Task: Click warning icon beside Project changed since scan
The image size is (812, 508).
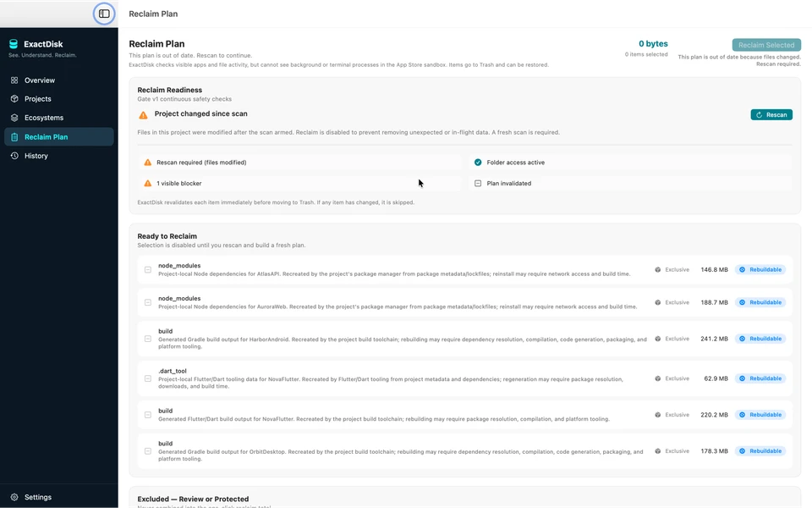Action: pos(144,114)
